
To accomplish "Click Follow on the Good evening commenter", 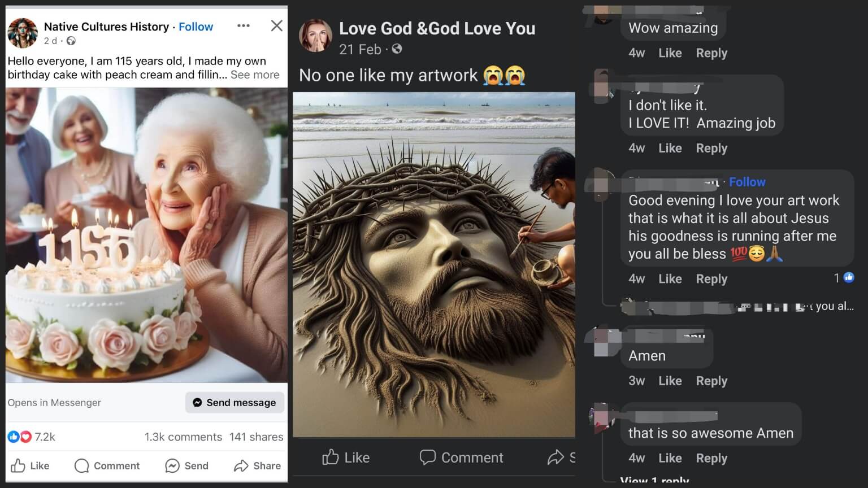I will click(x=747, y=181).
